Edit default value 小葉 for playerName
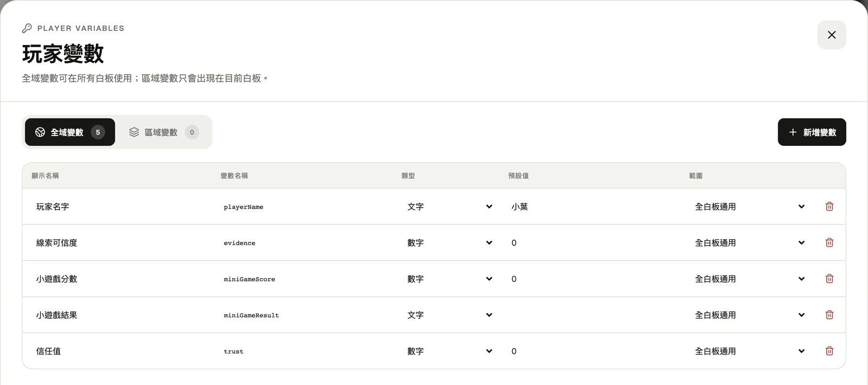 pyautogui.click(x=595, y=207)
